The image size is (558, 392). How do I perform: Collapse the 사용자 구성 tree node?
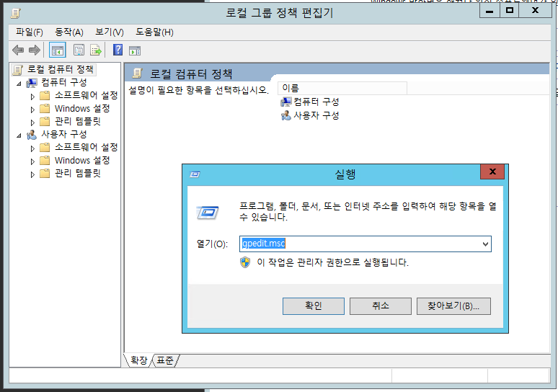tap(19, 136)
